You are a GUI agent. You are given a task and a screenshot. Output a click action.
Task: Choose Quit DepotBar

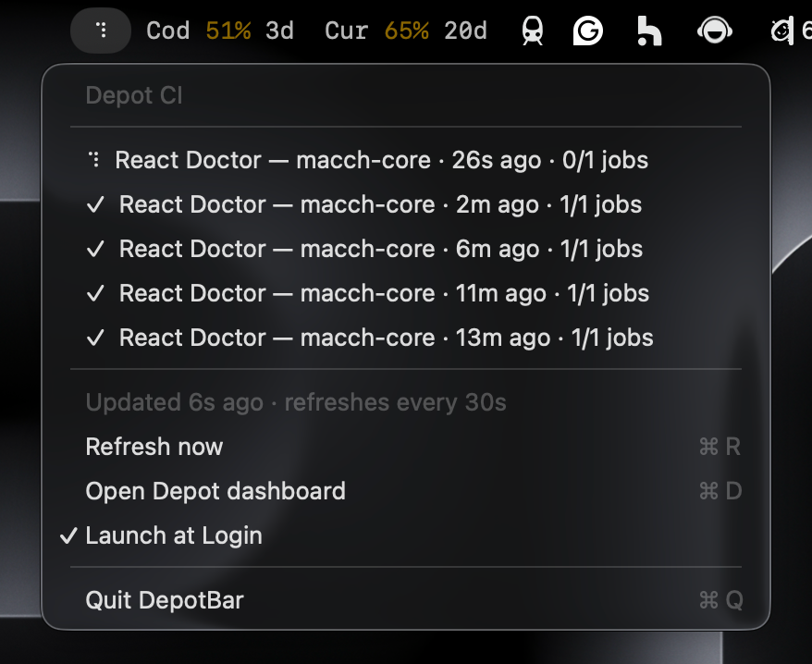(x=406, y=600)
